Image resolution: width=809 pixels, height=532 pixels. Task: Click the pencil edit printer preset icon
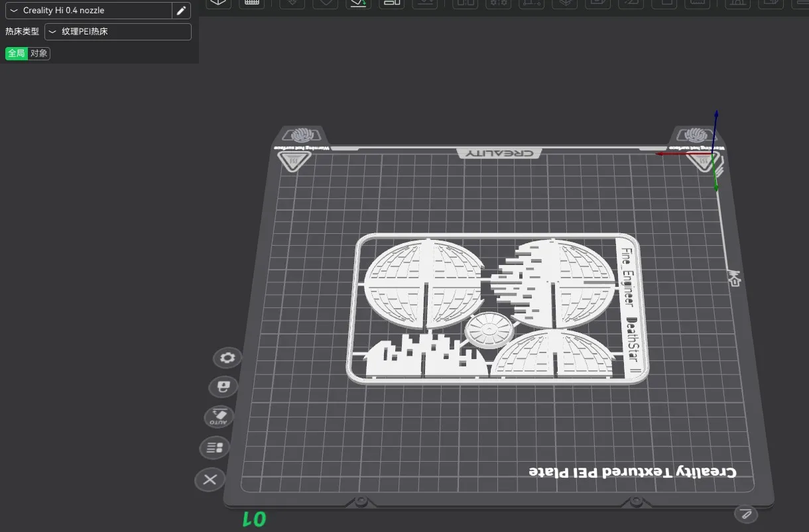pyautogui.click(x=181, y=11)
